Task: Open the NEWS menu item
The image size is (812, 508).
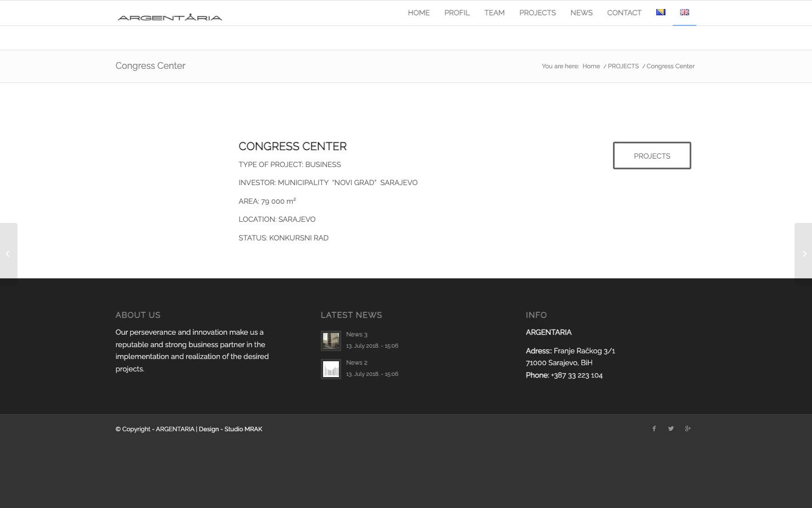Action: coord(581,12)
